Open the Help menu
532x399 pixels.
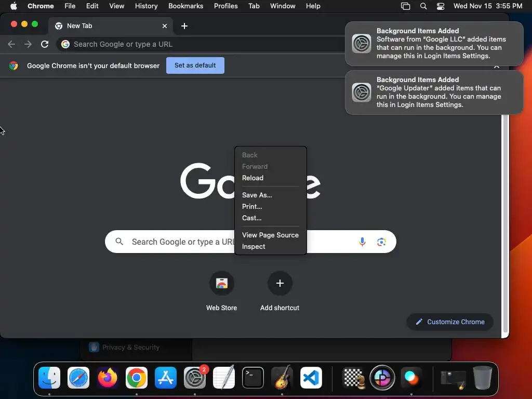point(313,6)
